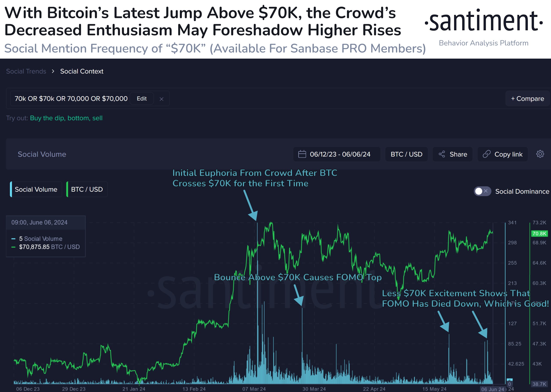Try the 'Buy the dip, bottom, sell' suggestion
Image resolution: width=551 pixels, height=392 pixels.
pyautogui.click(x=66, y=118)
